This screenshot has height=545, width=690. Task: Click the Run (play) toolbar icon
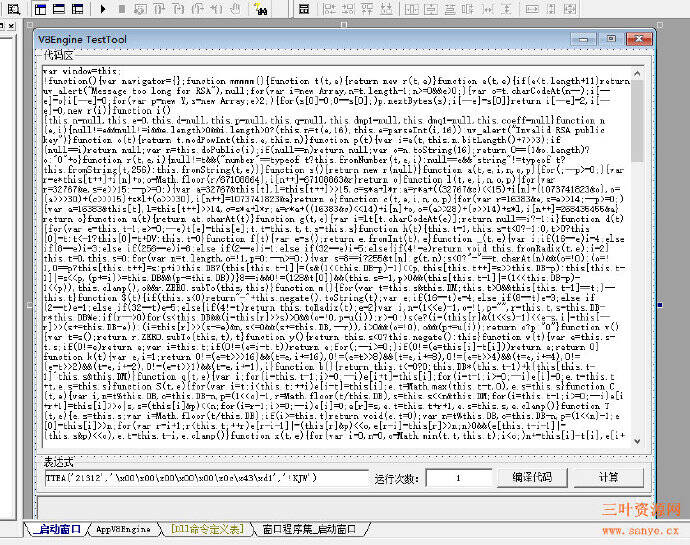[104, 9]
